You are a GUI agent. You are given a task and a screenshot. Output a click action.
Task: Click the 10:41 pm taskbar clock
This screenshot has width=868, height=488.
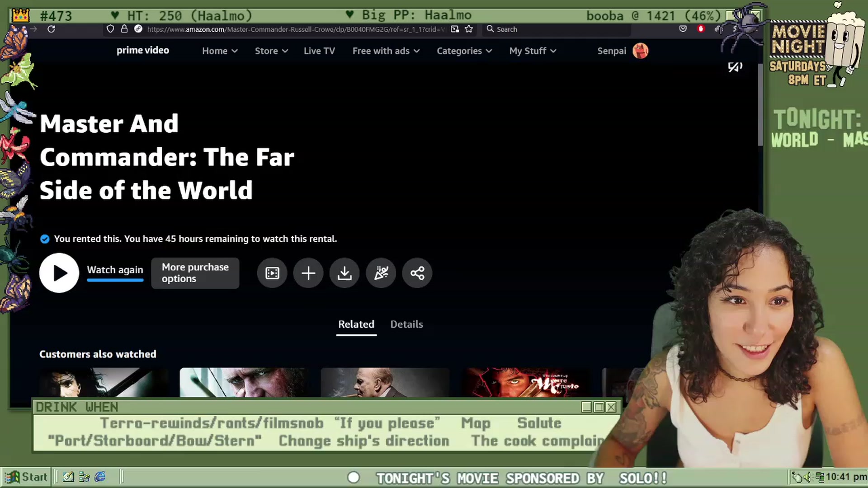(846, 477)
